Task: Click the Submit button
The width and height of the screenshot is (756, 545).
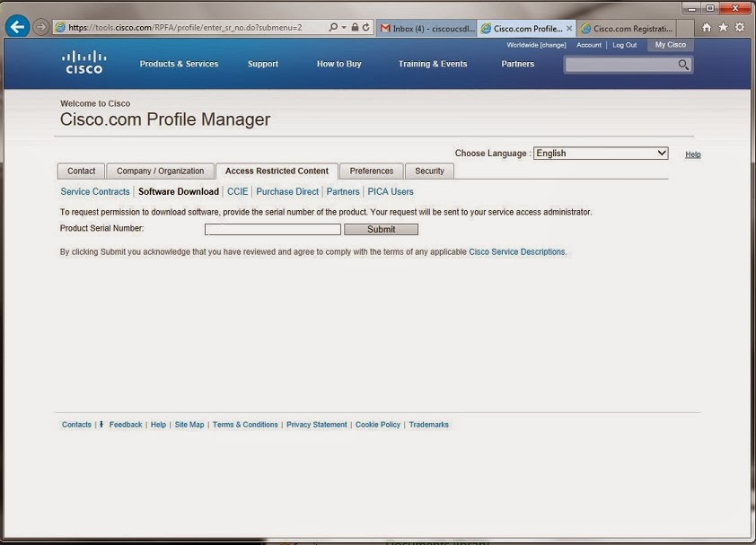Action: [381, 229]
